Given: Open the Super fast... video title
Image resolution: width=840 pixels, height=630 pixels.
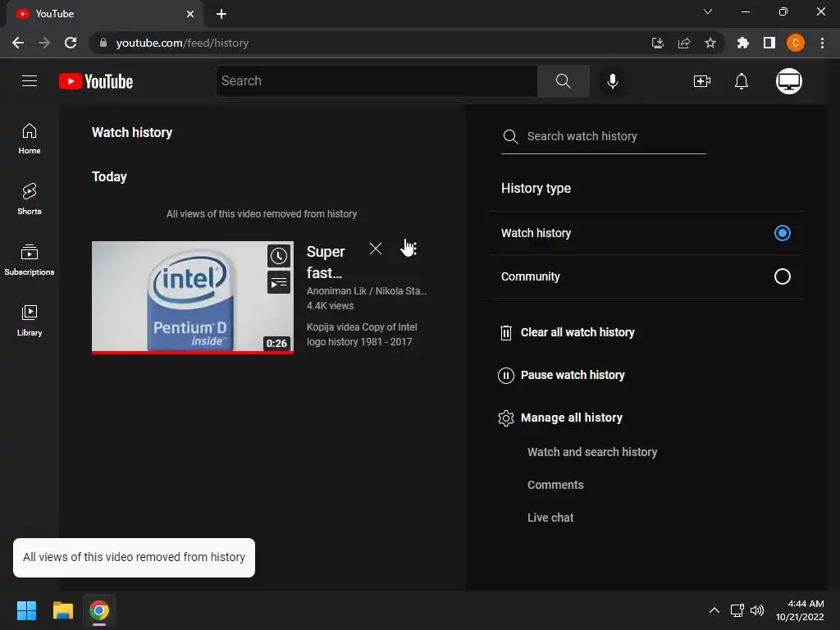Looking at the screenshot, I should coord(326,262).
